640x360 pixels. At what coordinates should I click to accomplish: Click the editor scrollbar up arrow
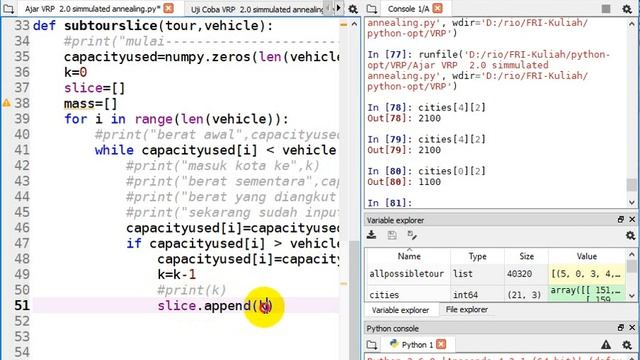pos(354,24)
